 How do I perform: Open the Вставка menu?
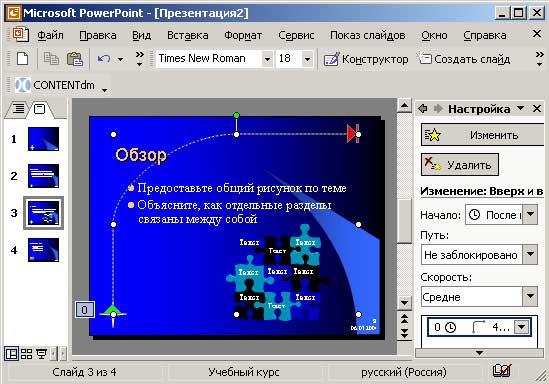[x=188, y=35]
